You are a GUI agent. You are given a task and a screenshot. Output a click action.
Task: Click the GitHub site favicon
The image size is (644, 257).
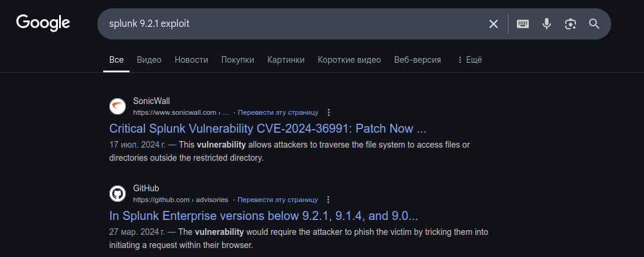pyautogui.click(x=118, y=194)
